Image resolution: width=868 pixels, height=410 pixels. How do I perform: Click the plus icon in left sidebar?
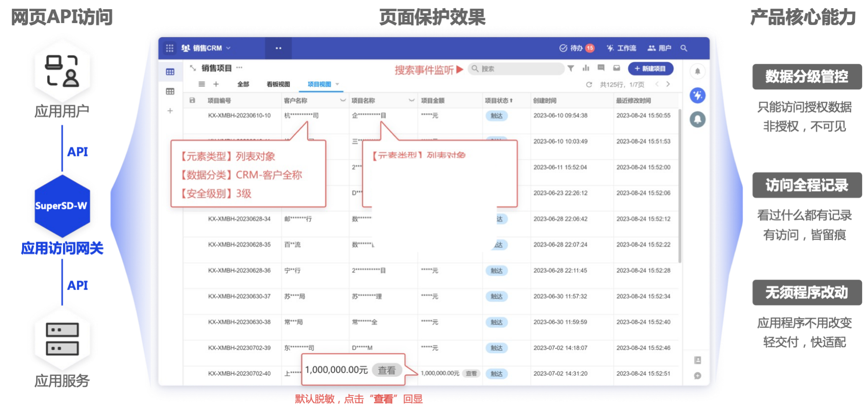coord(170,111)
